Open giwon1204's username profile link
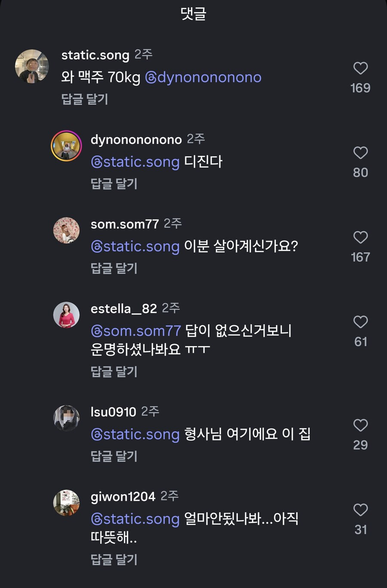 [123, 497]
